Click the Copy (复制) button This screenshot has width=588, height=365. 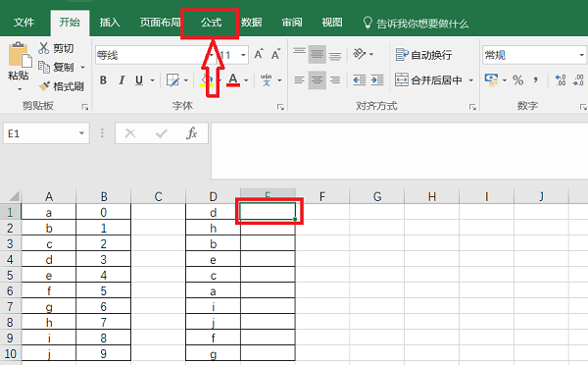coord(56,68)
